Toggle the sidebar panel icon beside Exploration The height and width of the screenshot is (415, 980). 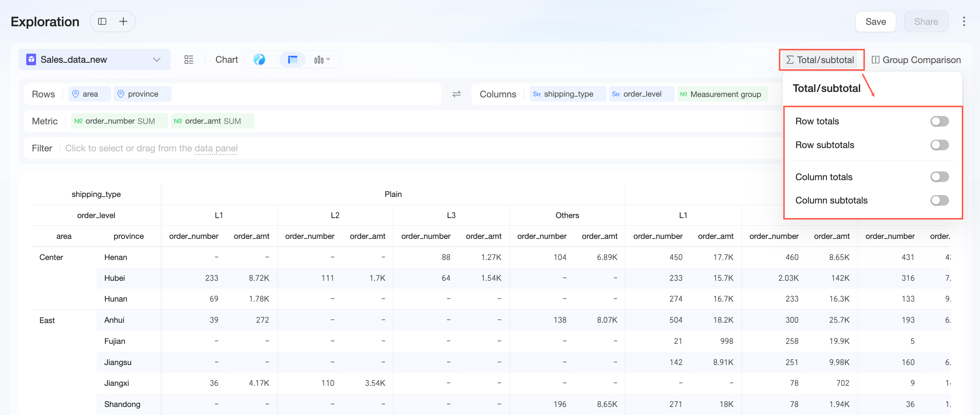click(x=102, y=21)
